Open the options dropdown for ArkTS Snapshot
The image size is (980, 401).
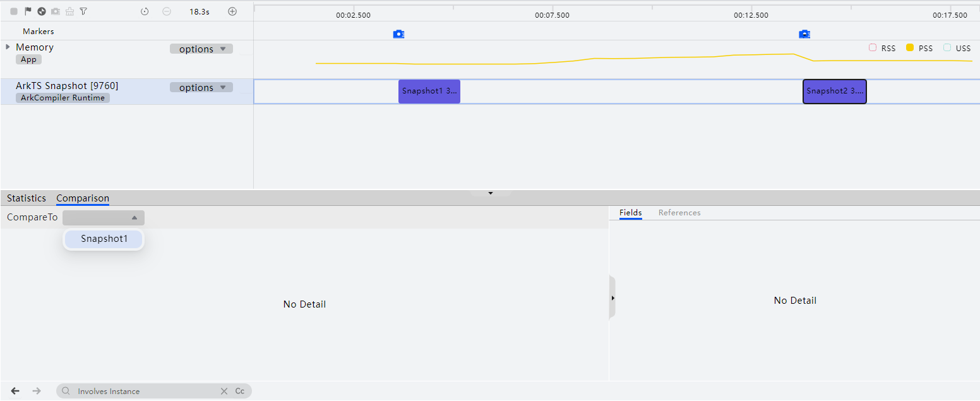click(x=201, y=88)
